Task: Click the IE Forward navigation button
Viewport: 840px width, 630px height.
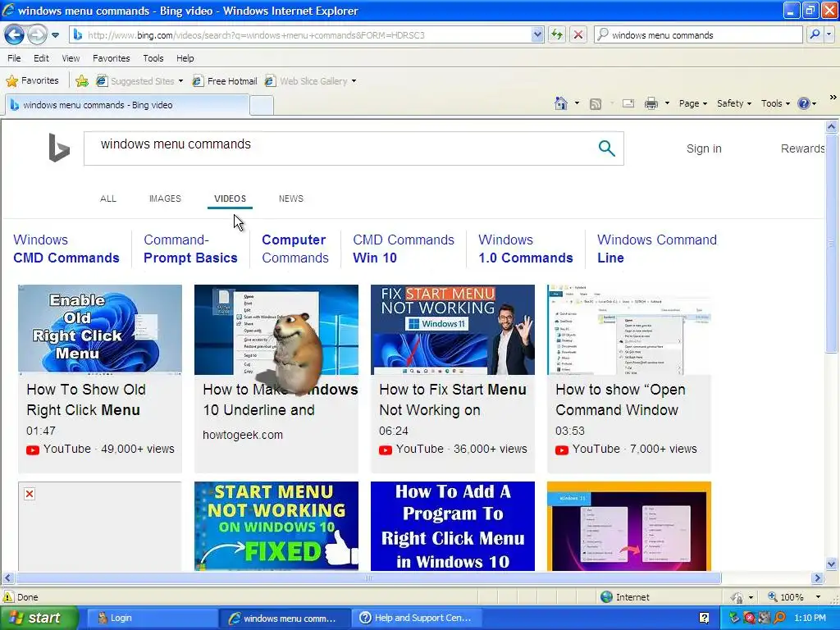Action: [x=37, y=34]
